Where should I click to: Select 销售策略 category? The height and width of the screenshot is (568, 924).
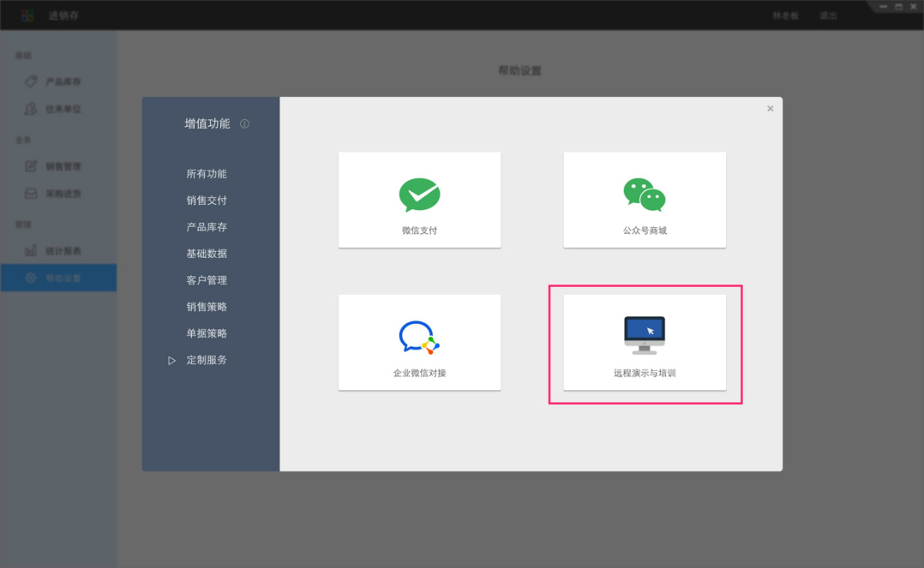(206, 306)
